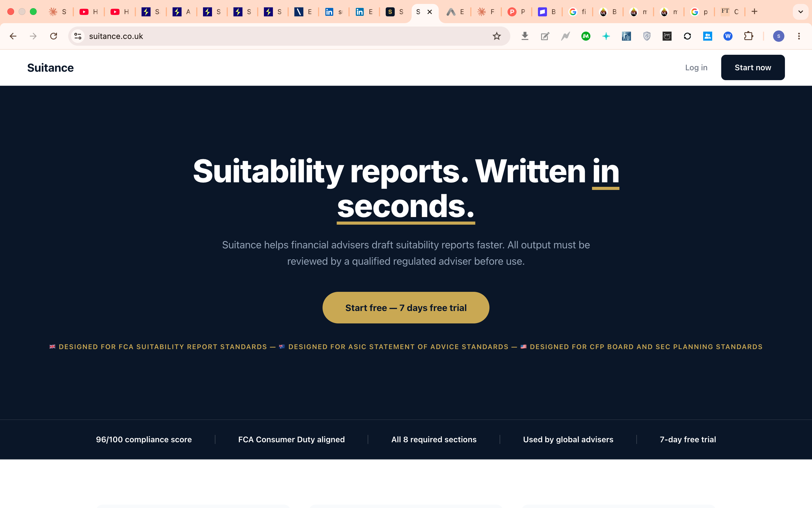Image resolution: width=812 pixels, height=508 pixels.
Task: Click the blue people extension icon
Action: pos(708,36)
